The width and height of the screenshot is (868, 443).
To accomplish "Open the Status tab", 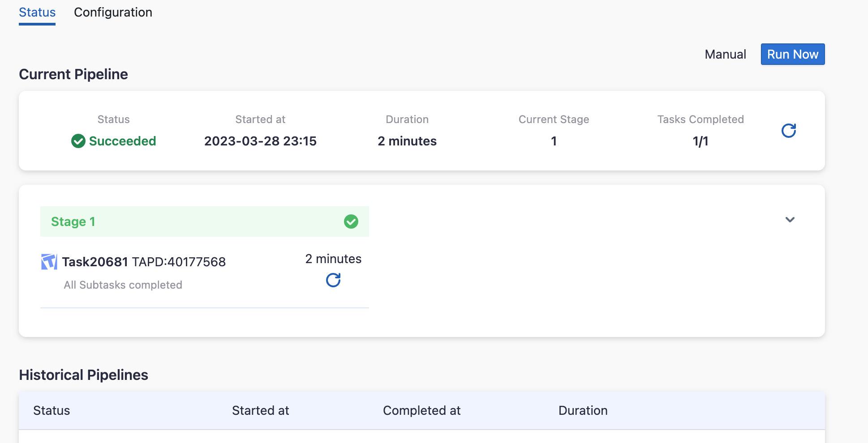I will pos(37,13).
